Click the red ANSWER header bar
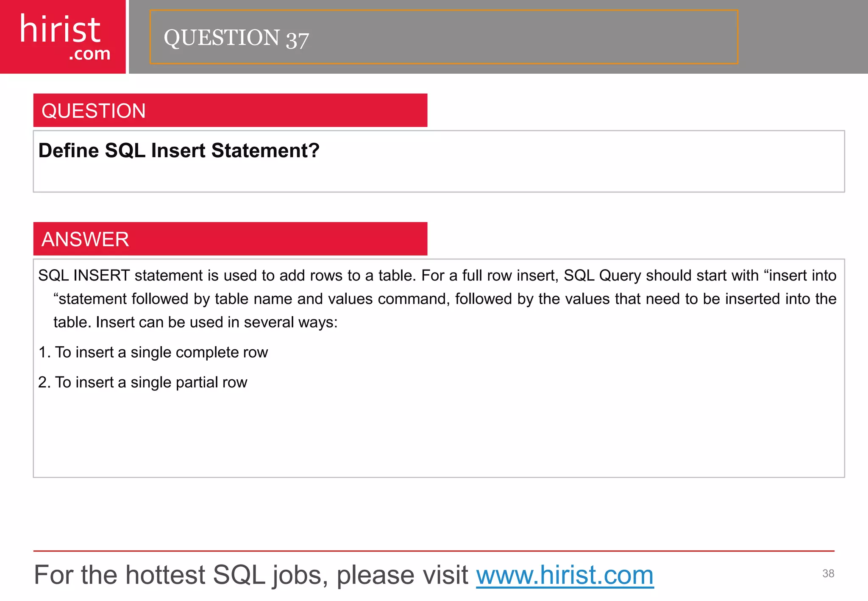This screenshot has width=868, height=601. click(x=230, y=239)
